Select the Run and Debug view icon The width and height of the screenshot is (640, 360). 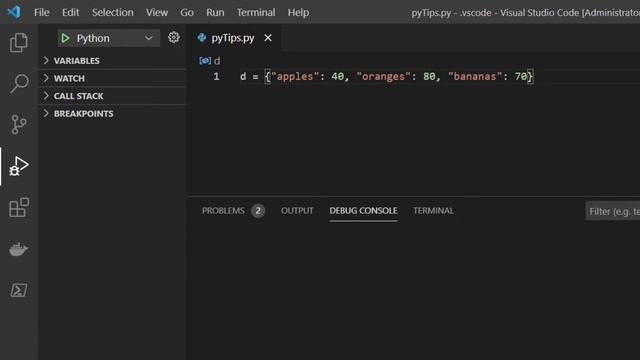pos(19,166)
